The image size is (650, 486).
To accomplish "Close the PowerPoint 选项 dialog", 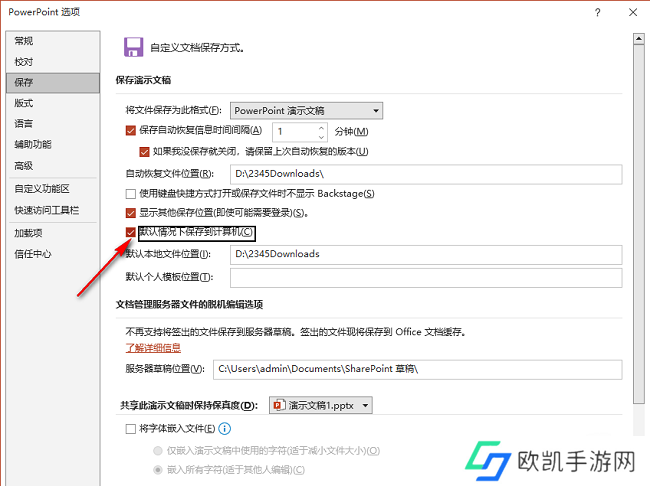I will click(633, 12).
